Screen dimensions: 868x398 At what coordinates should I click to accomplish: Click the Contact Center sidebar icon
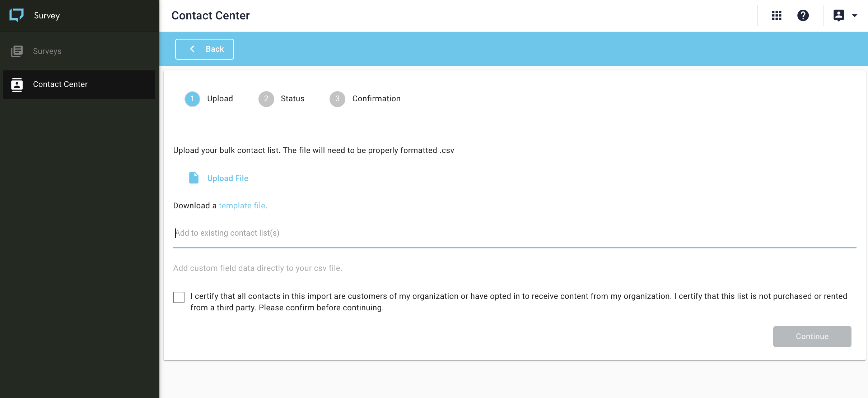17,84
